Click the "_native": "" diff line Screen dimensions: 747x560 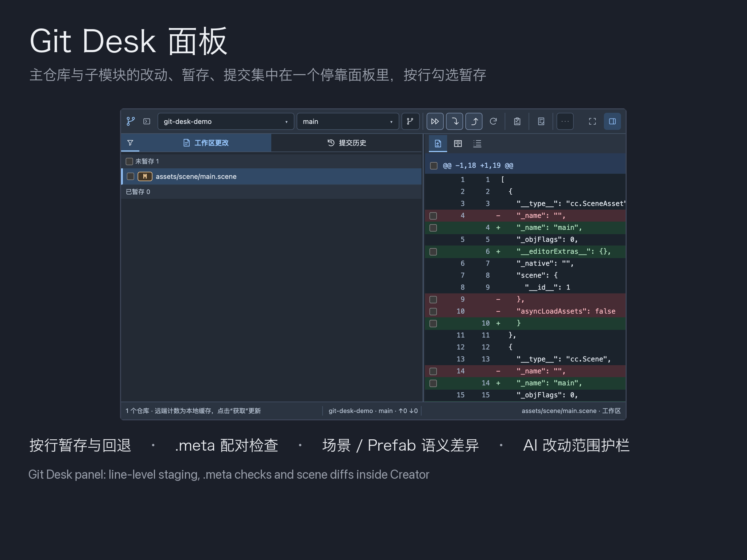525,263
